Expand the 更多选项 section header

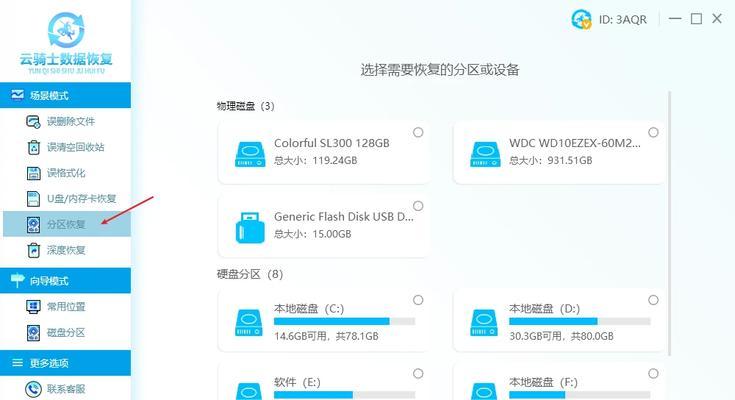(x=66, y=362)
